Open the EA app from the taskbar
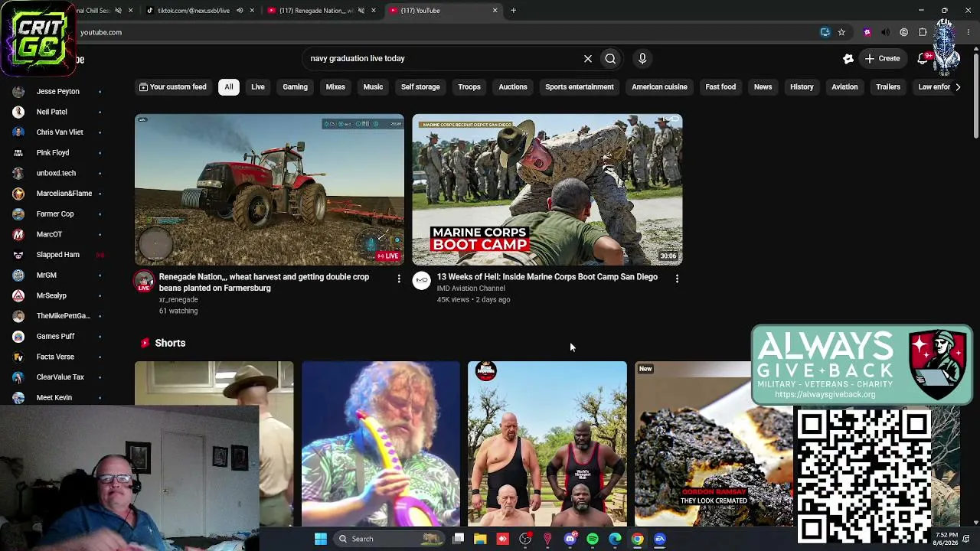The height and width of the screenshot is (551, 980). click(660, 539)
